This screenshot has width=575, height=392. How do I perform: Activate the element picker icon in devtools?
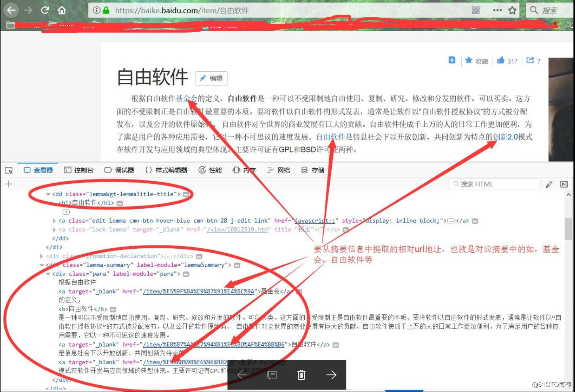click(9, 170)
